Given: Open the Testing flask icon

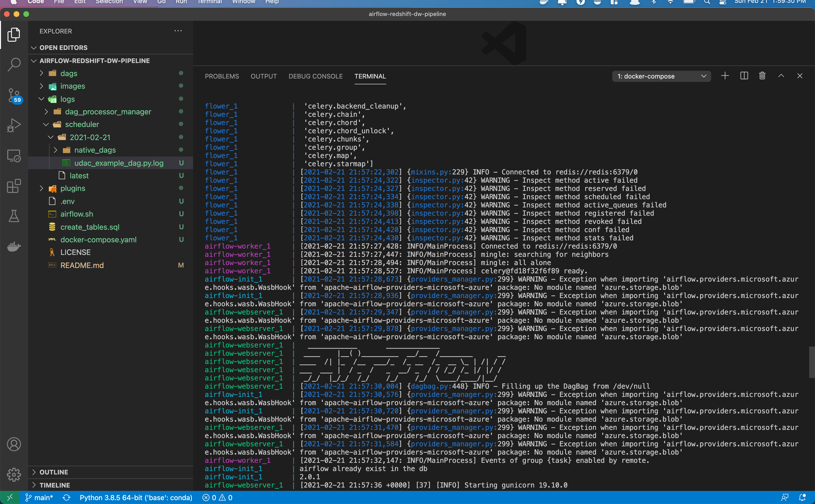Looking at the screenshot, I should (x=14, y=216).
